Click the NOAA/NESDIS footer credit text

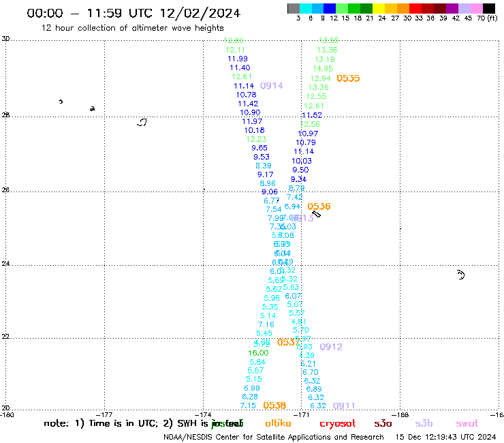[274, 437]
